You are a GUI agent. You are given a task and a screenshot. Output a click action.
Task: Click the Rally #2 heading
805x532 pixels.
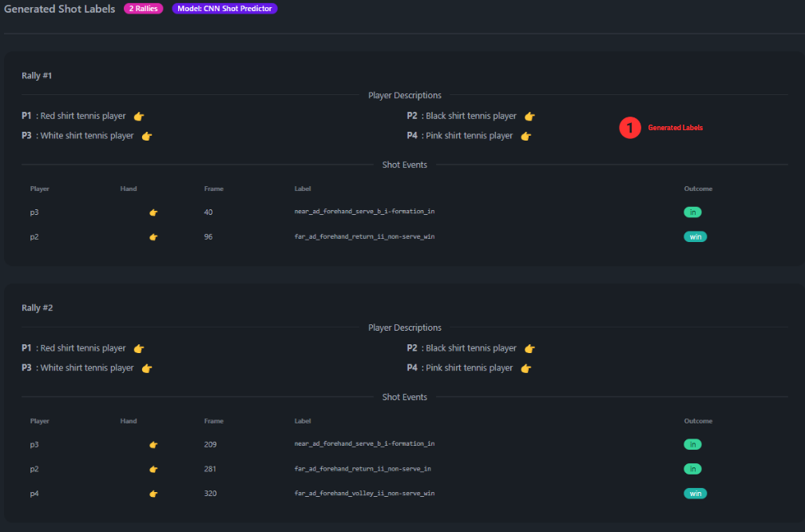coord(38,308)
